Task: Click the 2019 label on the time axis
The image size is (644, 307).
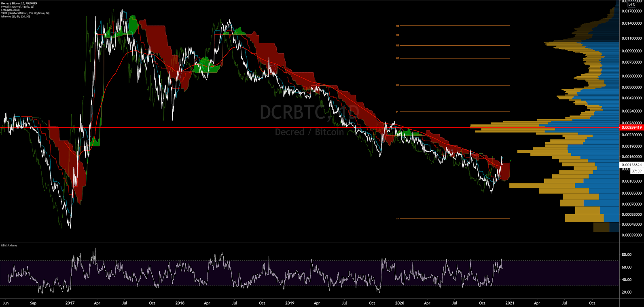Action: [290, 303]
